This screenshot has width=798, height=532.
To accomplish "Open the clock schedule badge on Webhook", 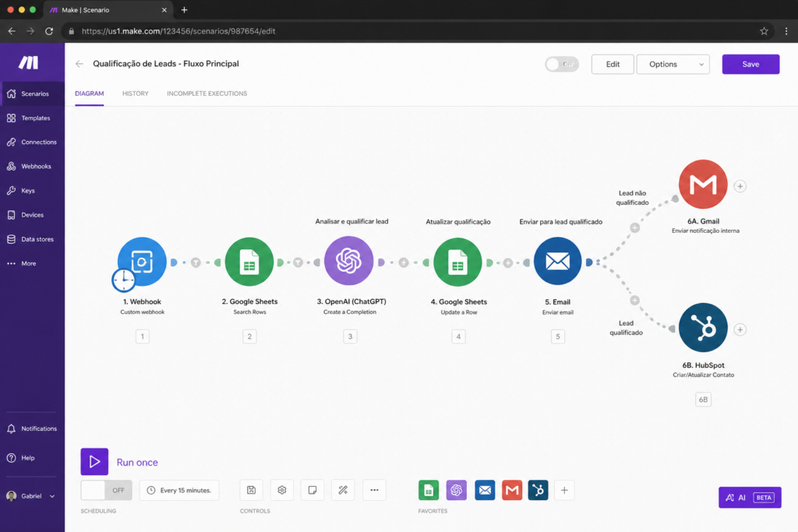I will tap(124, 280).
